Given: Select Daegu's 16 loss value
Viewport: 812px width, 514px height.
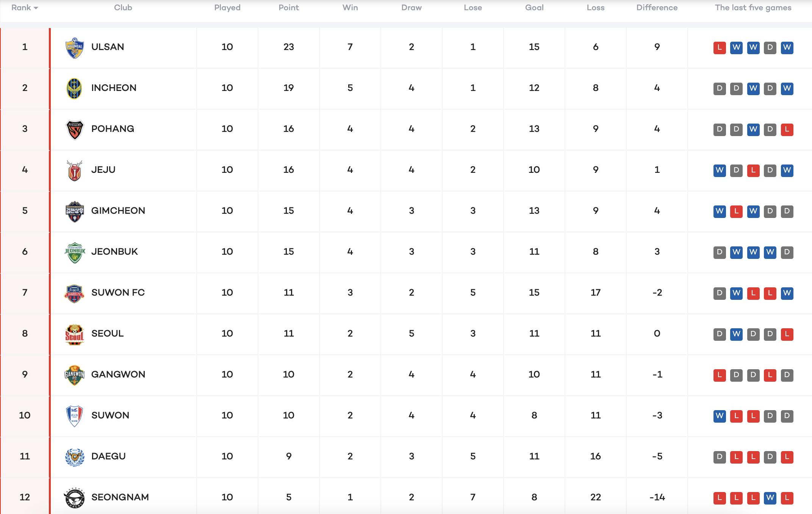Looking at the screenshot, I should point(596,456).
